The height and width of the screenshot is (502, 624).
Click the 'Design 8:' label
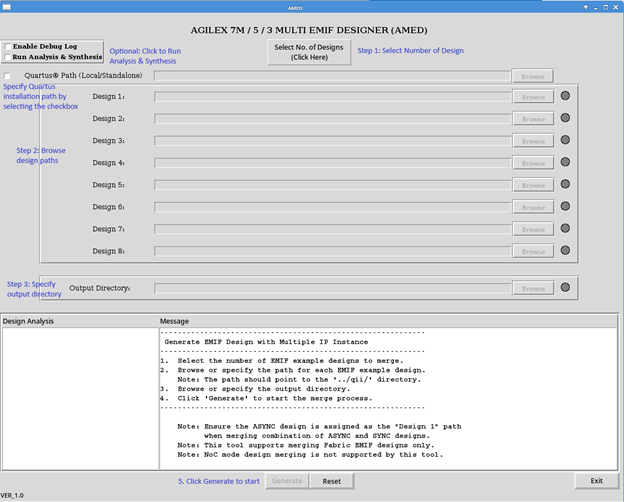click(x=108, y=251)
